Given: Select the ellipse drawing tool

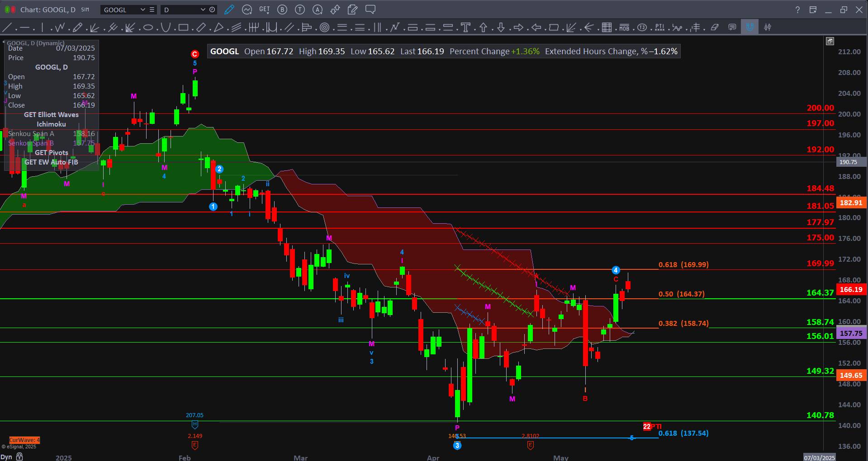Looking at the screenshot, I should click(148, 28).
